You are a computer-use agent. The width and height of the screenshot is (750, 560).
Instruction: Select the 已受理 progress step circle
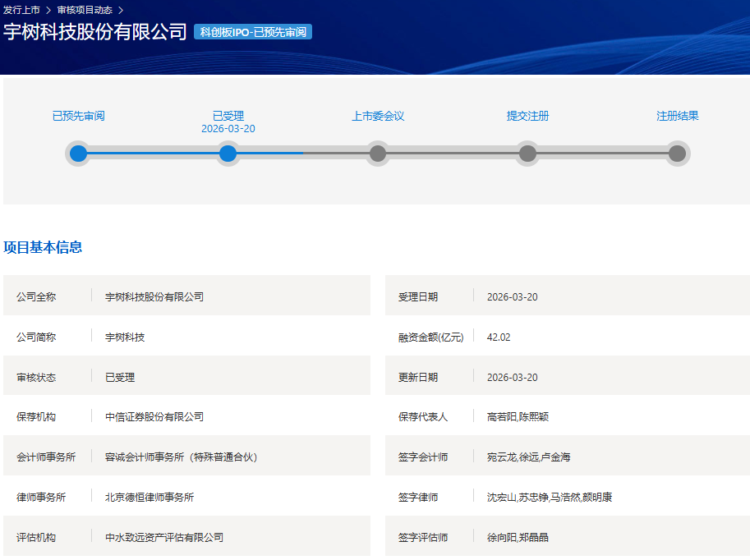[228, 154]
